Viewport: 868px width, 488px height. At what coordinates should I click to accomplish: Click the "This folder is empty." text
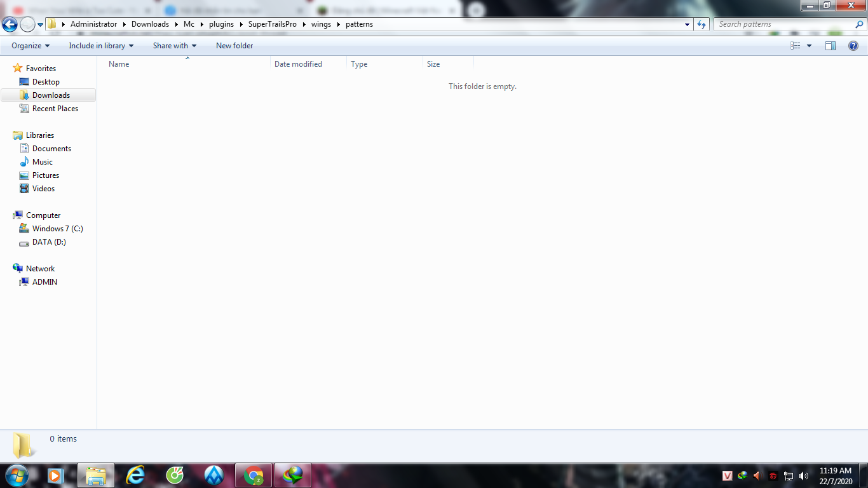(482, 86)
